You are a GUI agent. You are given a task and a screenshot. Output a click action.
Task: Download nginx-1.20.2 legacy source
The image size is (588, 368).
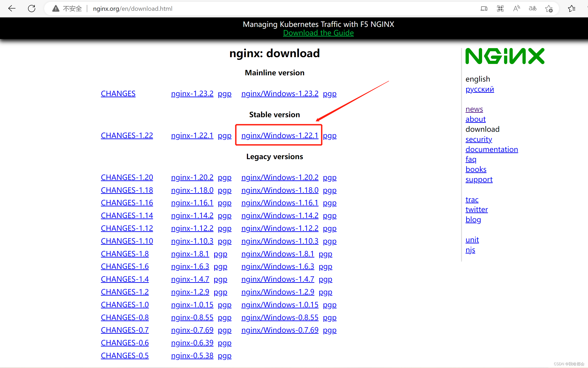click(192, 177)
